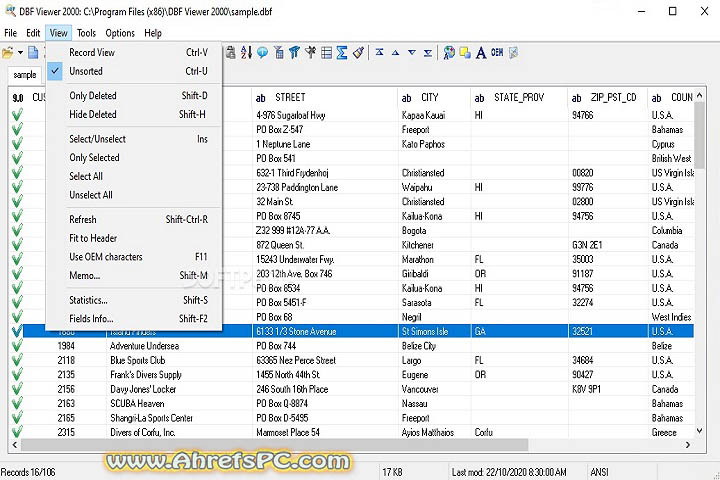
Task: Choose Hide Deleted menu entry
Action: point(135,114)
